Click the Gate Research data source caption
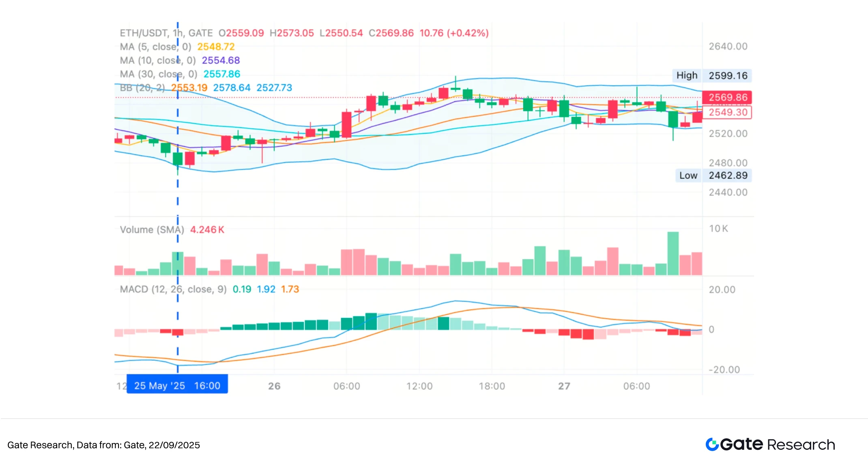The height and width of the screenshot is (471, 868). pyautogui.click(x=104, y=445)
